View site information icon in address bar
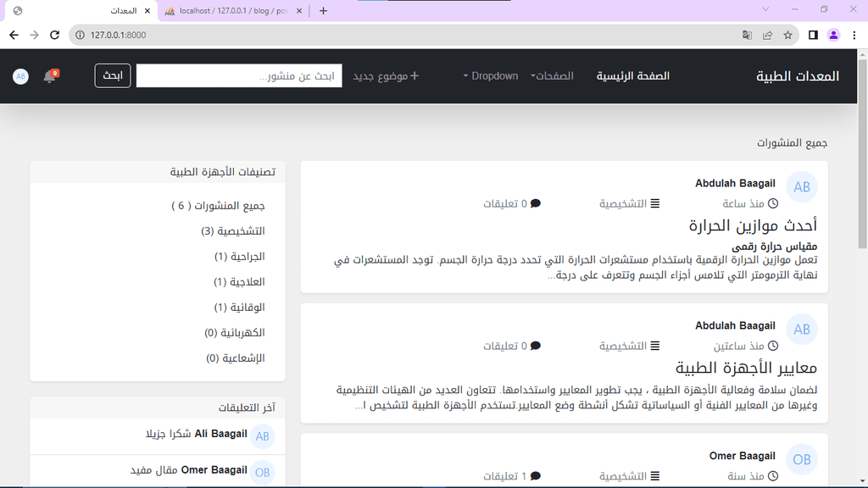The height and width of the screenshot is (488, 868). click(81, 35)
